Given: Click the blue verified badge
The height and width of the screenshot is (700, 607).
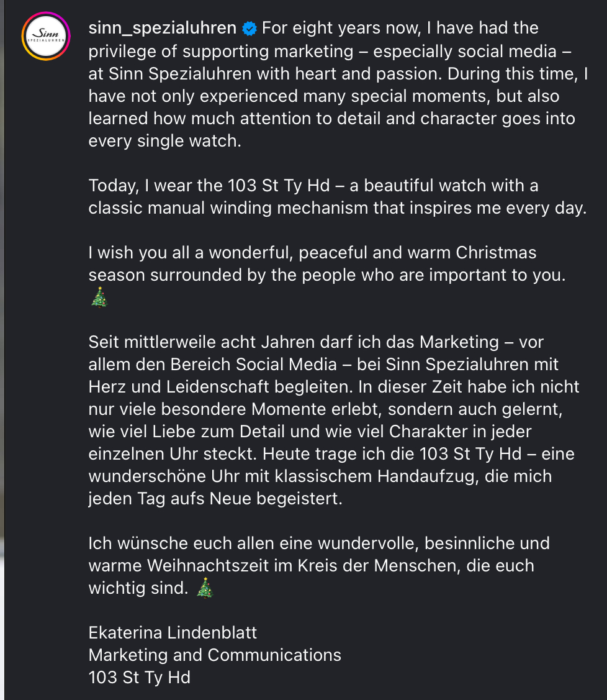Looking at the screenshot, I should pos(250,29).
